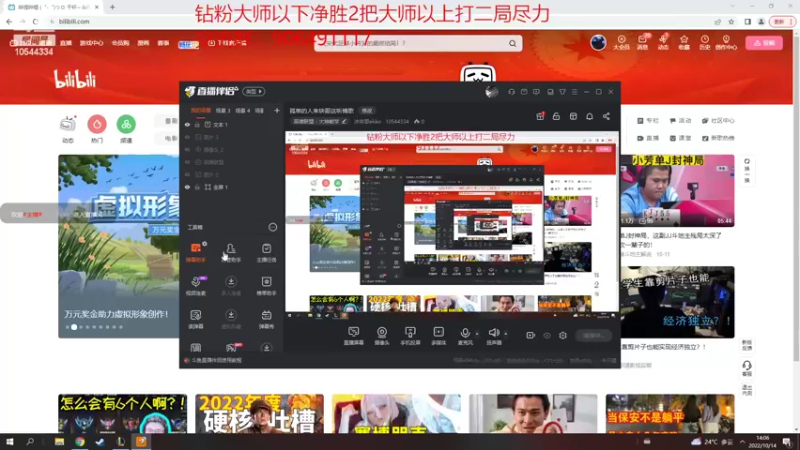The image size is (800, 450).
Task: Show hidden system tray icons
Action: click(x=742, y=442)
